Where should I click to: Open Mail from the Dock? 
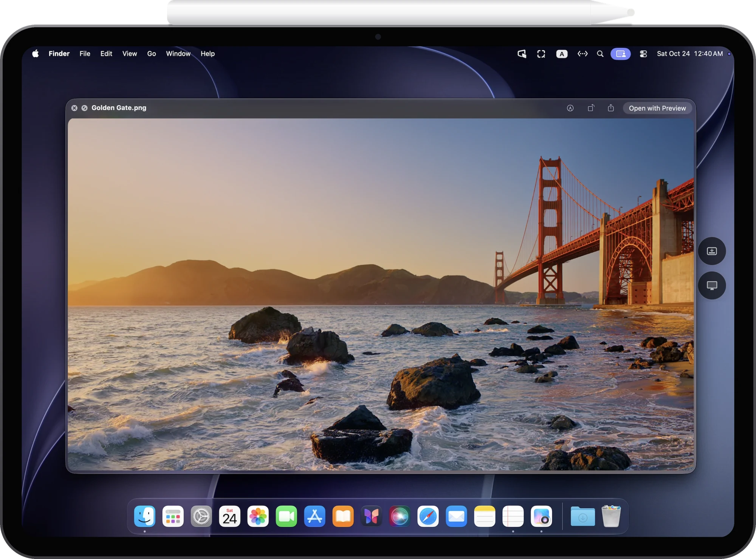[456, 516]
